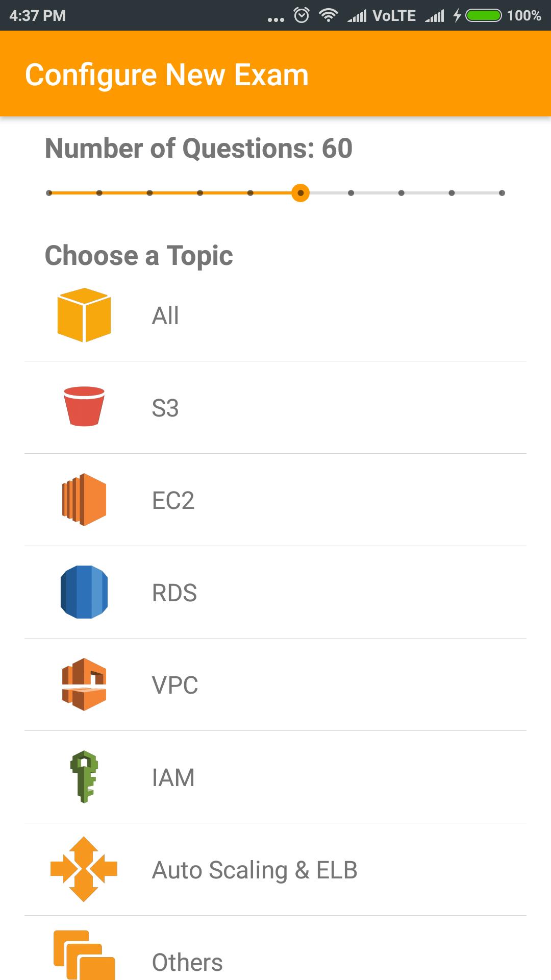Select the VPC building blocks icon

tap(84, 684)
